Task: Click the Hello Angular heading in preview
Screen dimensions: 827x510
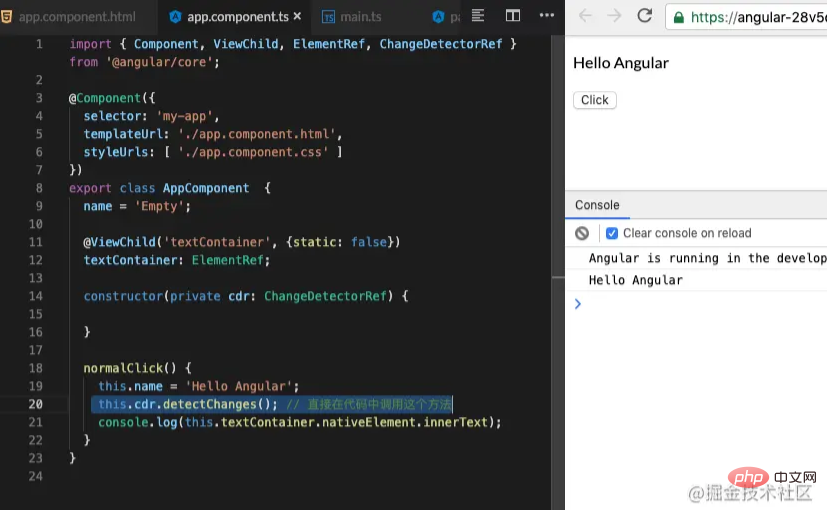Action: click(x=621, y=63)
